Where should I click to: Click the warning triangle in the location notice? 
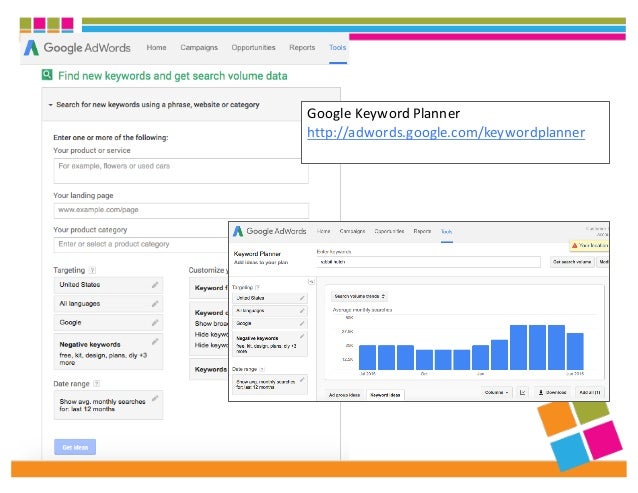point(575,245)
